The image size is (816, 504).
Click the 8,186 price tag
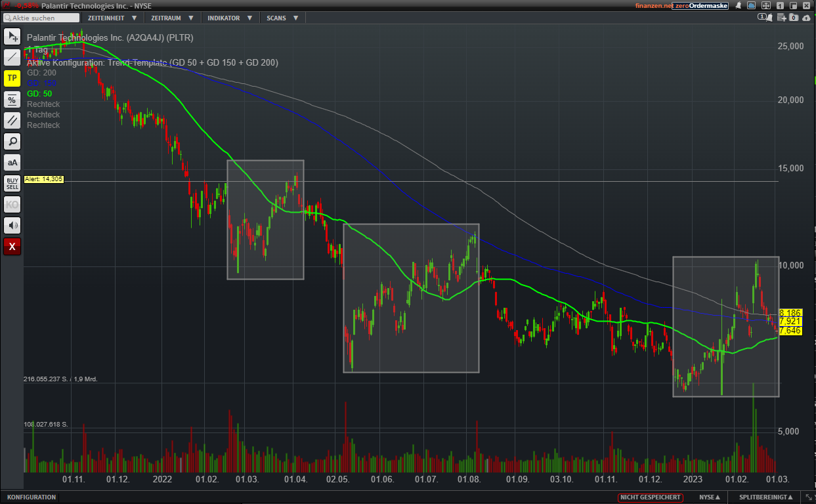(x=790, y=313)
